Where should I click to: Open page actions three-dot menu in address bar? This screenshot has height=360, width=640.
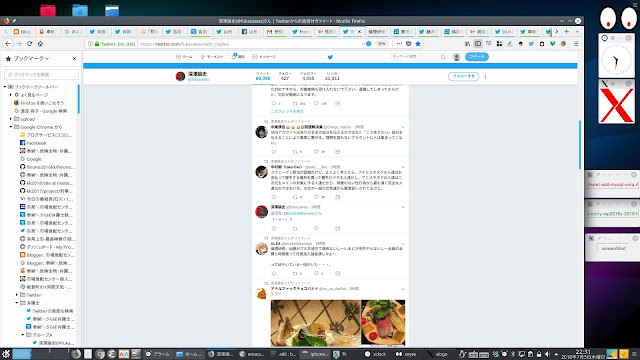[399, 44]
